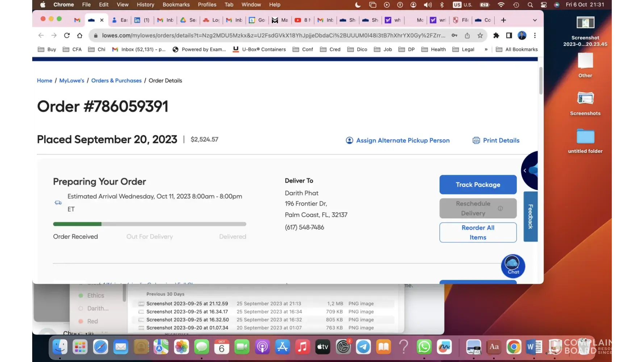Open the Conf bookmarks folder
Screen dimensions: 644x362
(303, 50)
